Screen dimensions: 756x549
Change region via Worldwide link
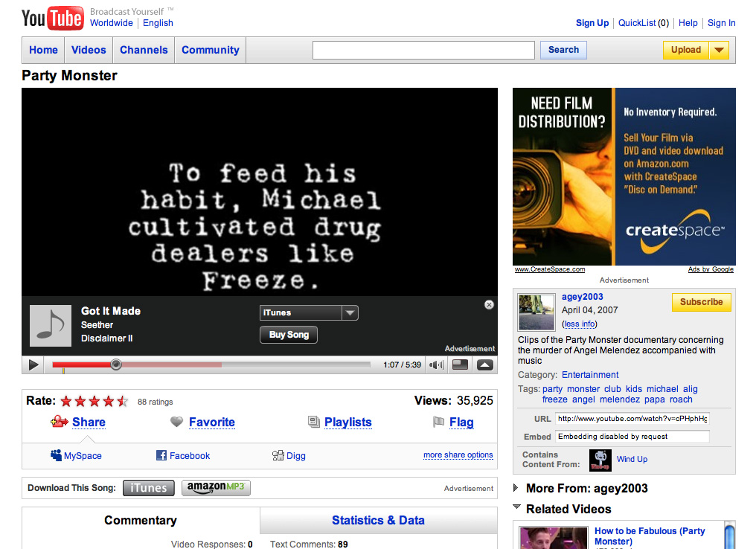(x=112, y=22)
